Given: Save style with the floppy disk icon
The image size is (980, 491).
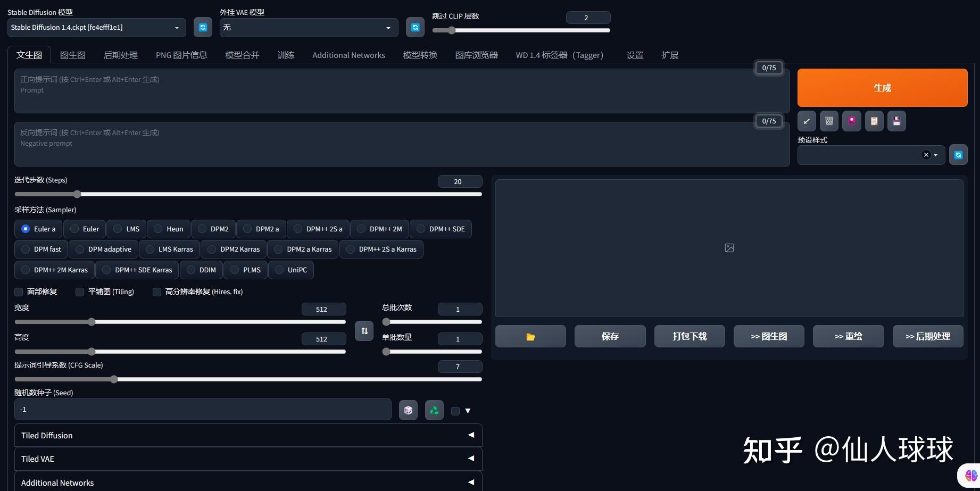Looking at the screenshot, I should [x=896, y=121].
